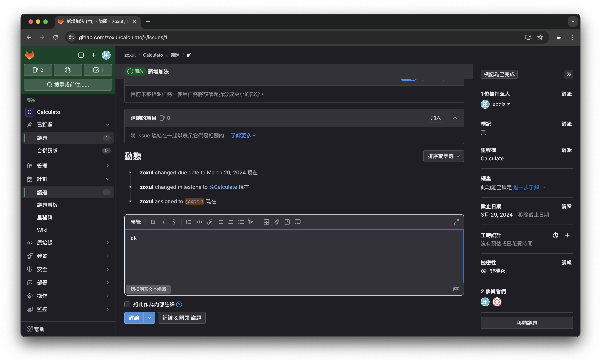The width and height of the screenshot is (601, 364).
Task: Collapse the right sidebar panel
Action: coord(569,74)
